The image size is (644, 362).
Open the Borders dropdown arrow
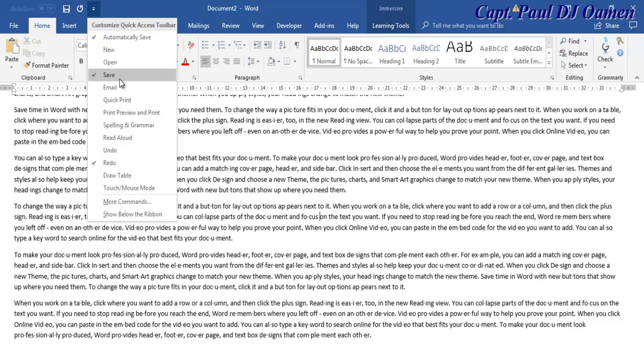click(x=294, y=62)
